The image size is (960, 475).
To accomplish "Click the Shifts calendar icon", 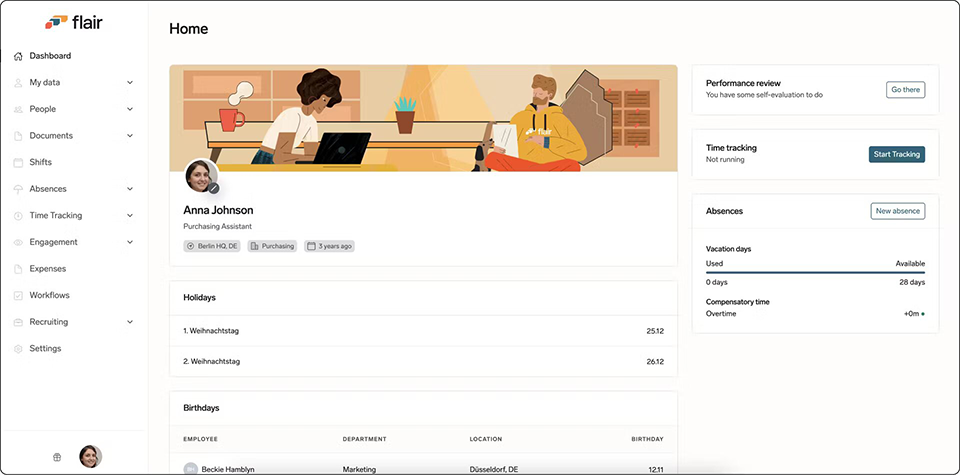I will [18, 162].
